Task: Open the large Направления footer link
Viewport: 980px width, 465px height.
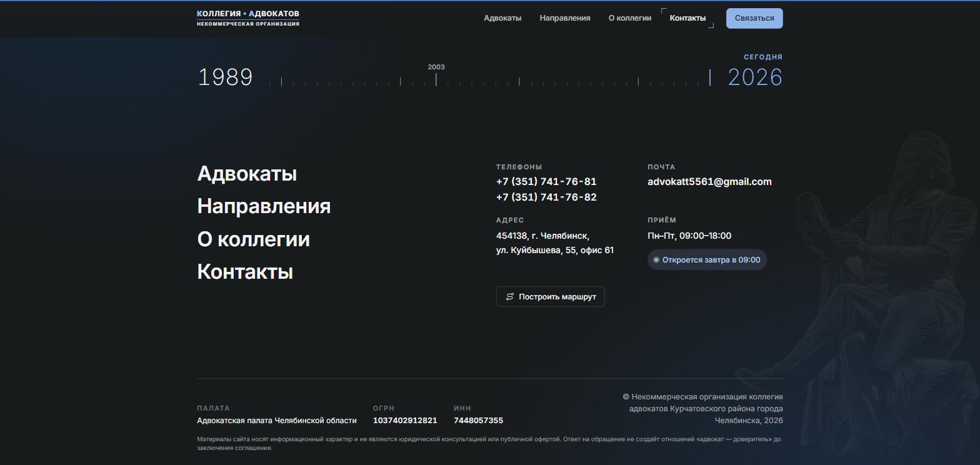Action: 264,206
